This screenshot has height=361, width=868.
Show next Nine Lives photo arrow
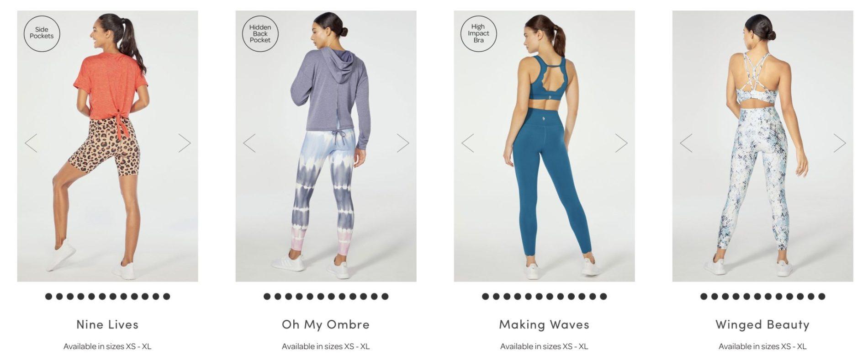(x=185, y=143)
